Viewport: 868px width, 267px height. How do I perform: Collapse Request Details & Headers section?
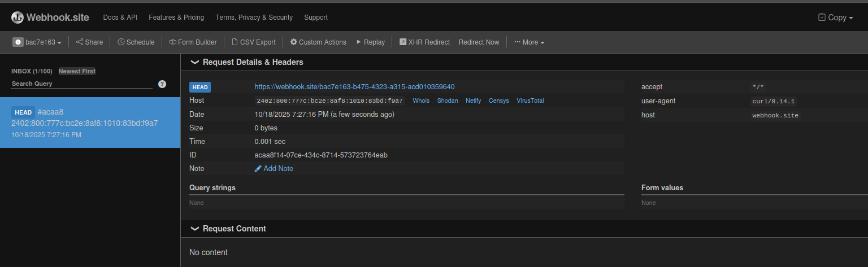click(194, 62)
